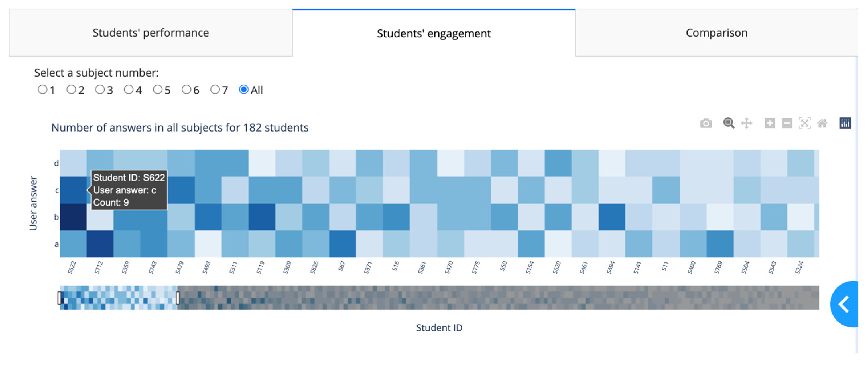868x366 pixels.
Task: Select the All subjects radio button
Action: [x=244, y=89]
